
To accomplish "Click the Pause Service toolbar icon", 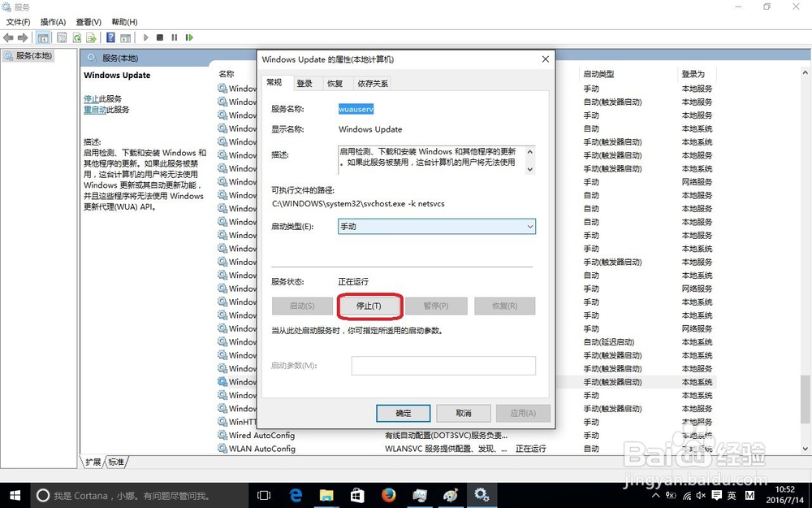I will pos(175,37).
